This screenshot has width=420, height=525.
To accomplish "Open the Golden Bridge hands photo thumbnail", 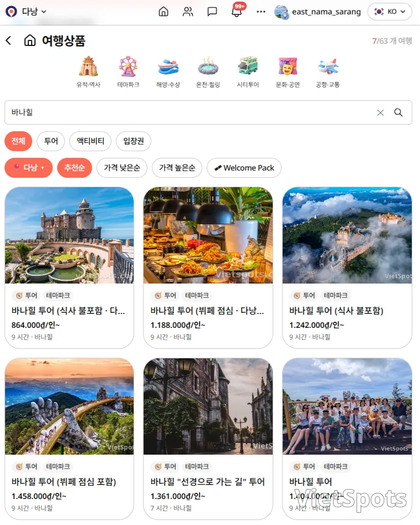I will click(x=69, y=406).
